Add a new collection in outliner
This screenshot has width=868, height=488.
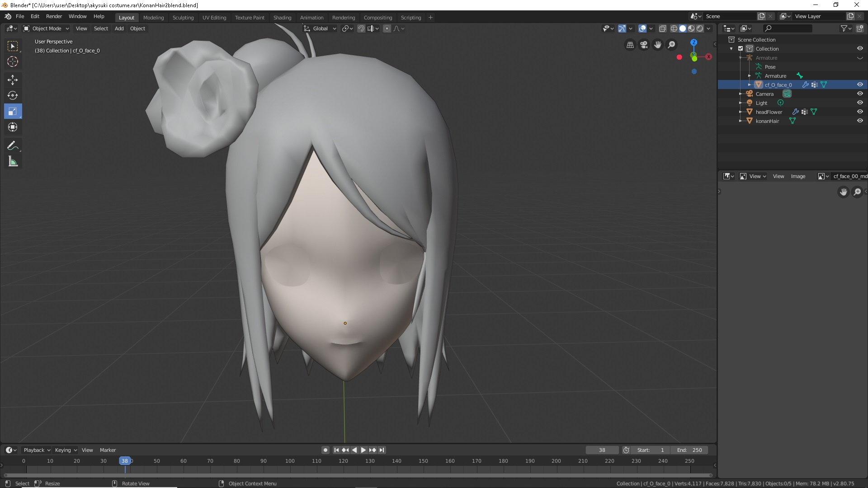(x=859, y=28)
